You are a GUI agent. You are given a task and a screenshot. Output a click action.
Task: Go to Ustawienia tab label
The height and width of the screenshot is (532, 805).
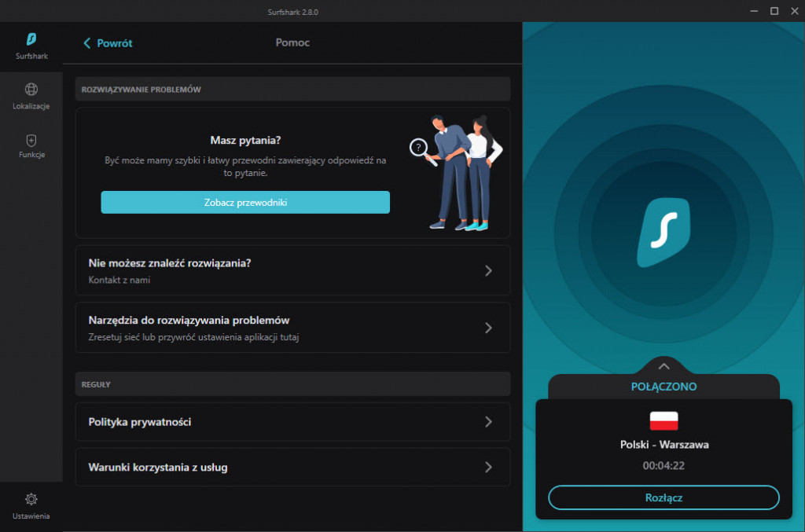31,516
